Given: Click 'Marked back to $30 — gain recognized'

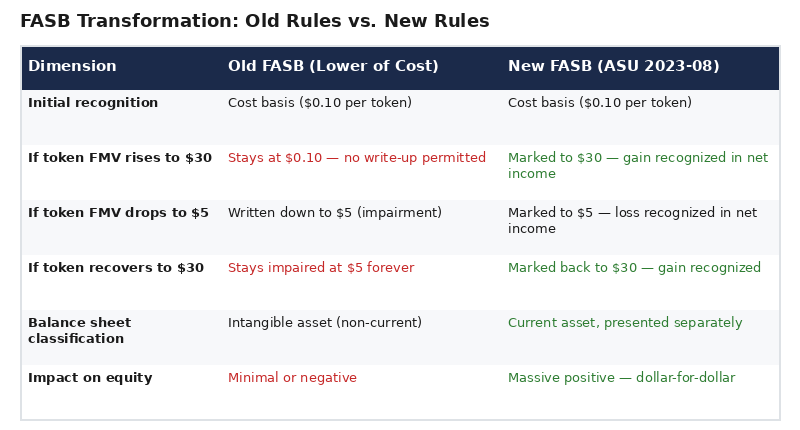Looking at the screenshot, I should pyautogui.click(x=634, y=268).
